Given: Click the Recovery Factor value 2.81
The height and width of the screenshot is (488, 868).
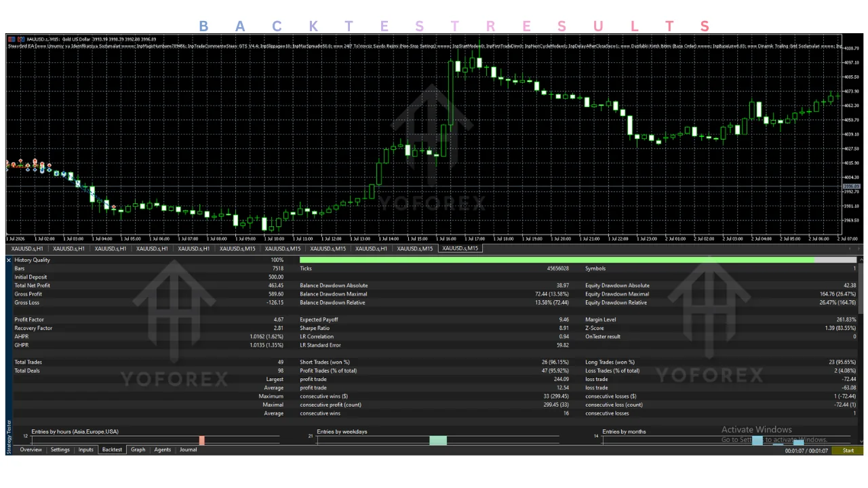Looking at the screenshot, I should [278, 328].
